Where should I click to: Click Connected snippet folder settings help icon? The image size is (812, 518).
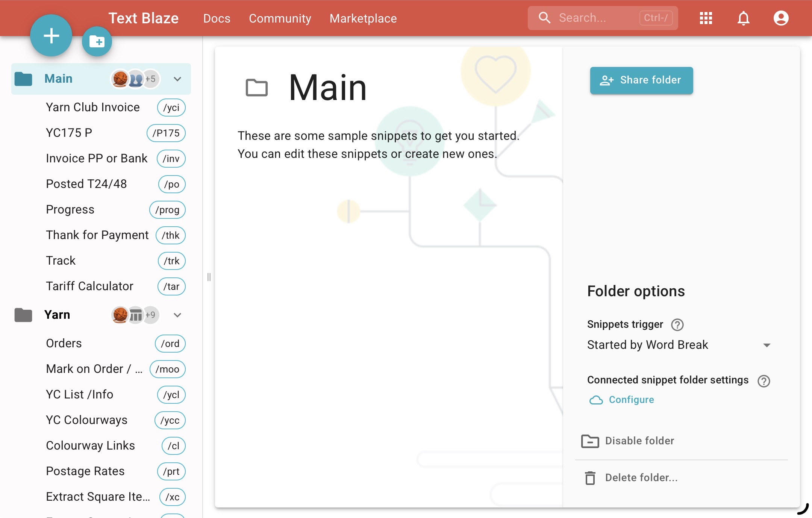click(x=764, y=381)
